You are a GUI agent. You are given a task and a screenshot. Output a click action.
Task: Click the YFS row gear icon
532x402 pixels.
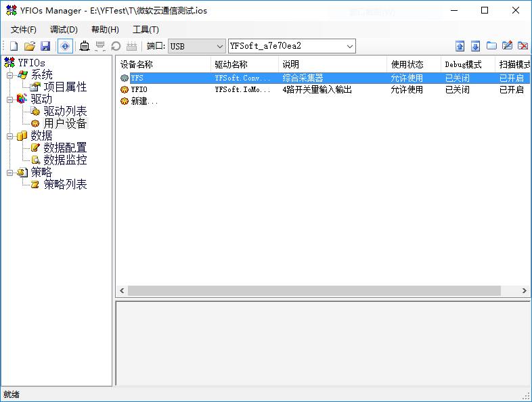125,78
